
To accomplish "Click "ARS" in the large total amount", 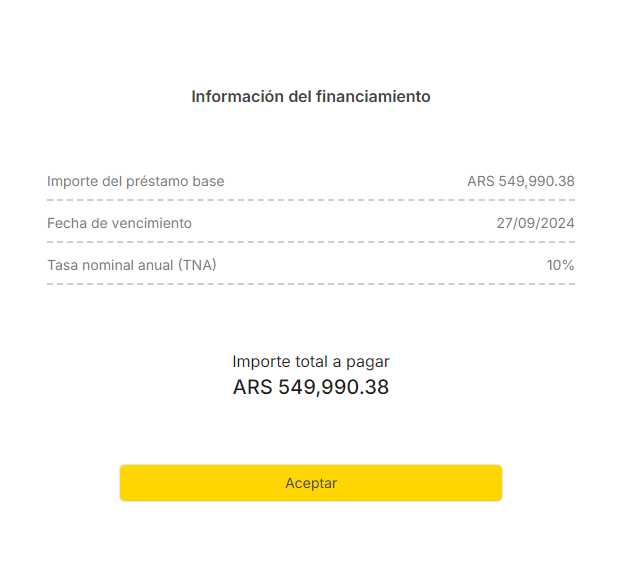I will (253, 387).
